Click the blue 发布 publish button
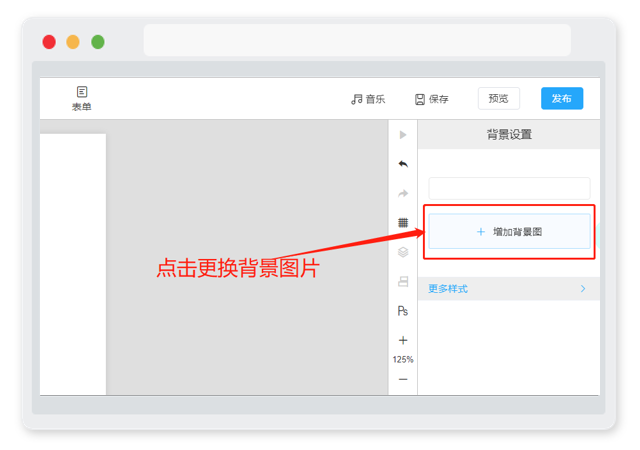The height and width of the screenshot is (450, 640). click(x=562, y=98)
